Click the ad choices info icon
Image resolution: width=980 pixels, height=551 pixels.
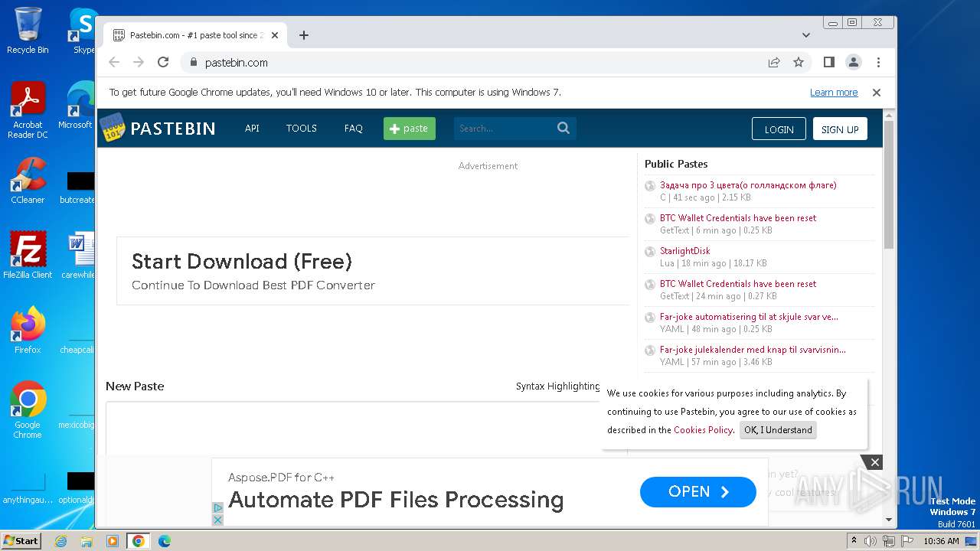(x=217, y=507)
